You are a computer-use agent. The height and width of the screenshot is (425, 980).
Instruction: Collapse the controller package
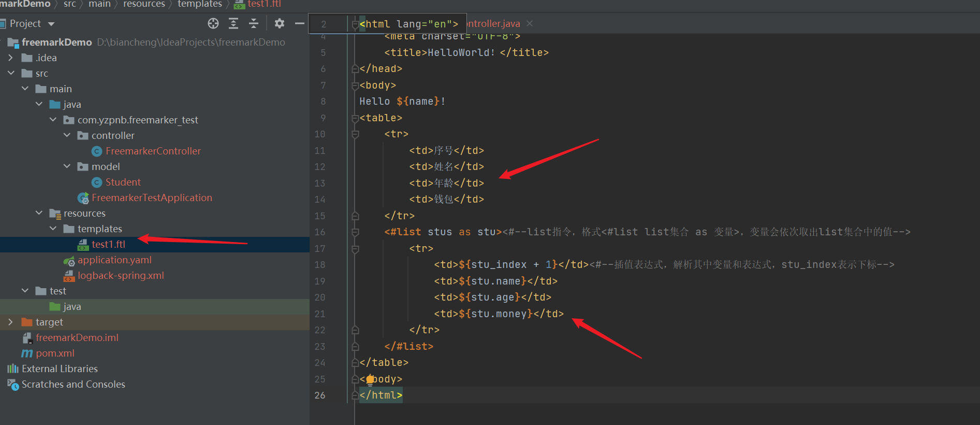[x=67, y=135]
